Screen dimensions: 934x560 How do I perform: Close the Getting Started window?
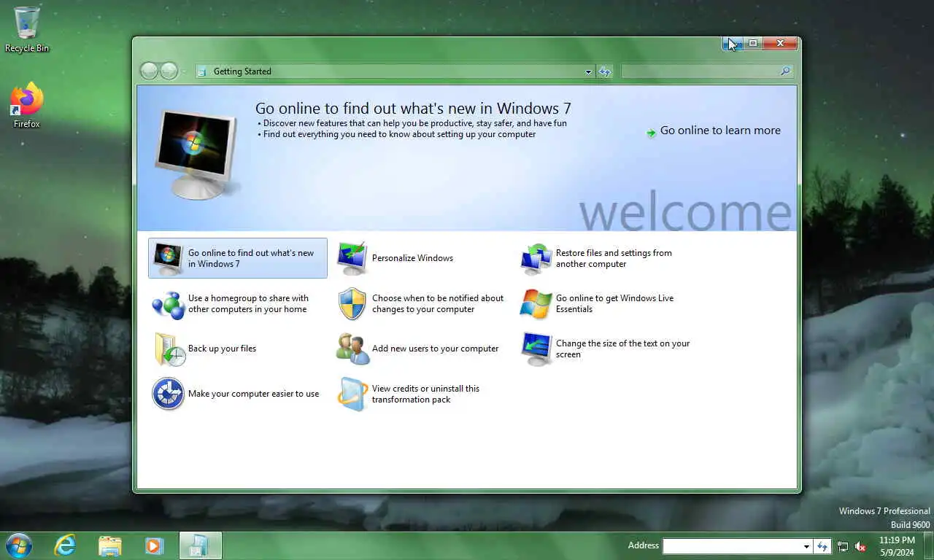pos(780,44)
